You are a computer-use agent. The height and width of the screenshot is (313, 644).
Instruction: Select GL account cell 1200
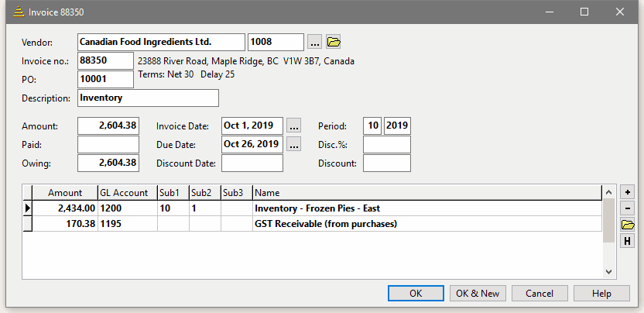point(127,208)
